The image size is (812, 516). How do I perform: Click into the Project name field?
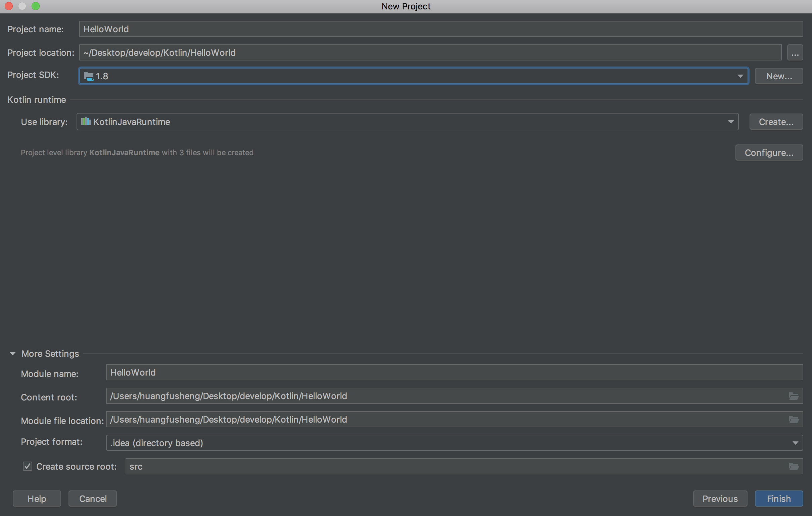click(x=440, y=29)
